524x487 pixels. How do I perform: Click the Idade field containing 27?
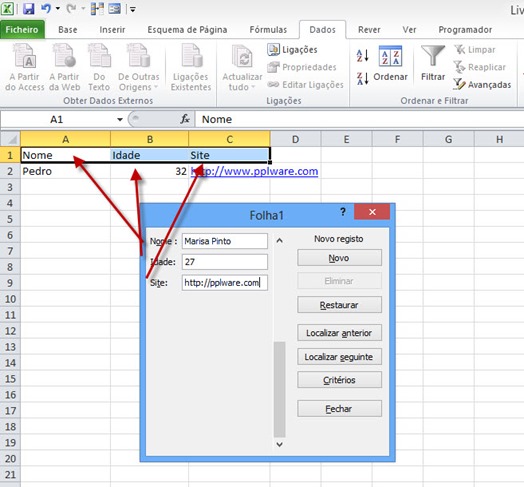pyautogui.click(x=225, y=262)
